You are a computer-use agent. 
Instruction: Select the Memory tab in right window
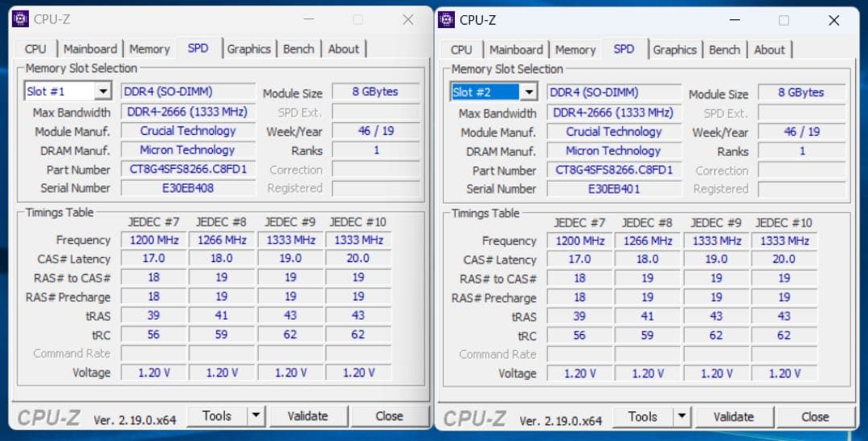[575, 50]
